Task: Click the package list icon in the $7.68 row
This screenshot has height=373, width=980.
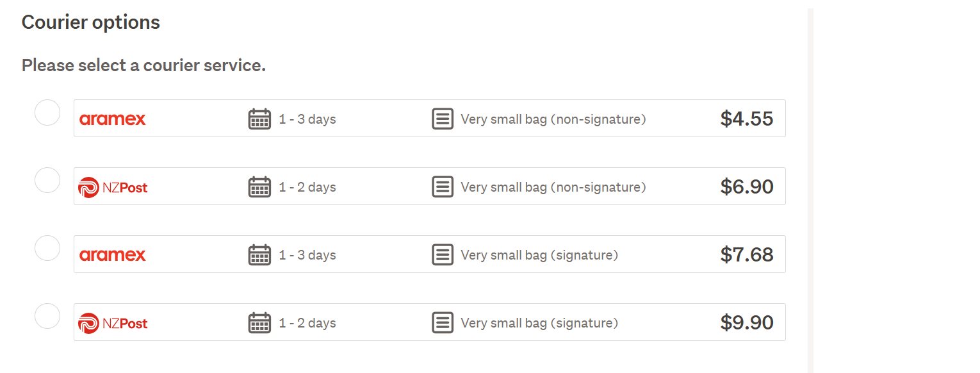Action: tap(443, 255)
